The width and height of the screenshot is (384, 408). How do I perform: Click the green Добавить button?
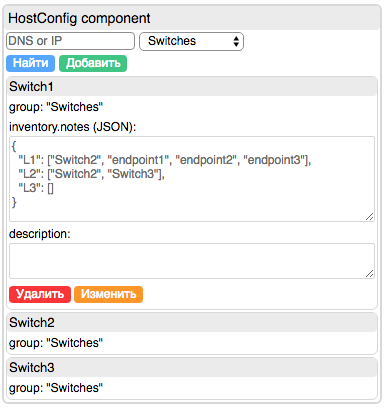(x=93, y=63)
